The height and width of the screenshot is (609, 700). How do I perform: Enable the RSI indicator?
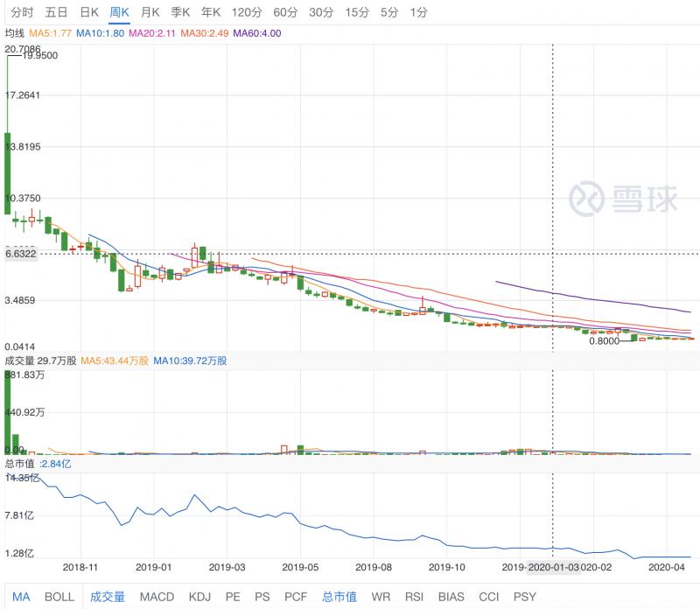pyautogui.click(x=414, y=597)
